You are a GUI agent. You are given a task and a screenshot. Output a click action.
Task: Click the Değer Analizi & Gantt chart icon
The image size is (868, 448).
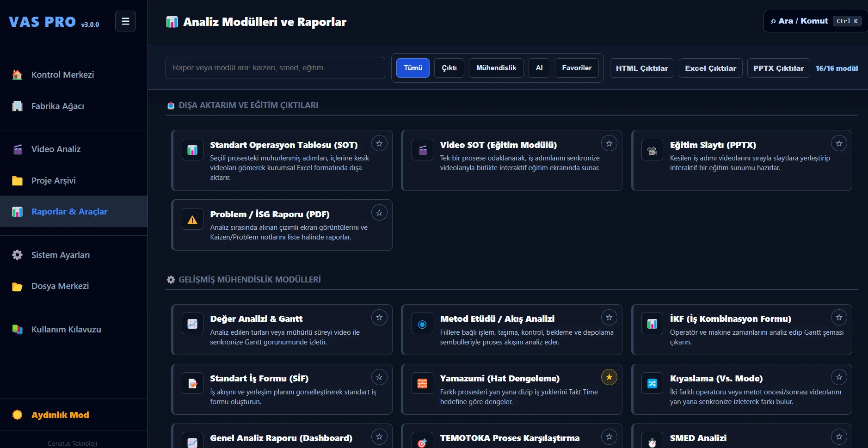tap(192, 324)
